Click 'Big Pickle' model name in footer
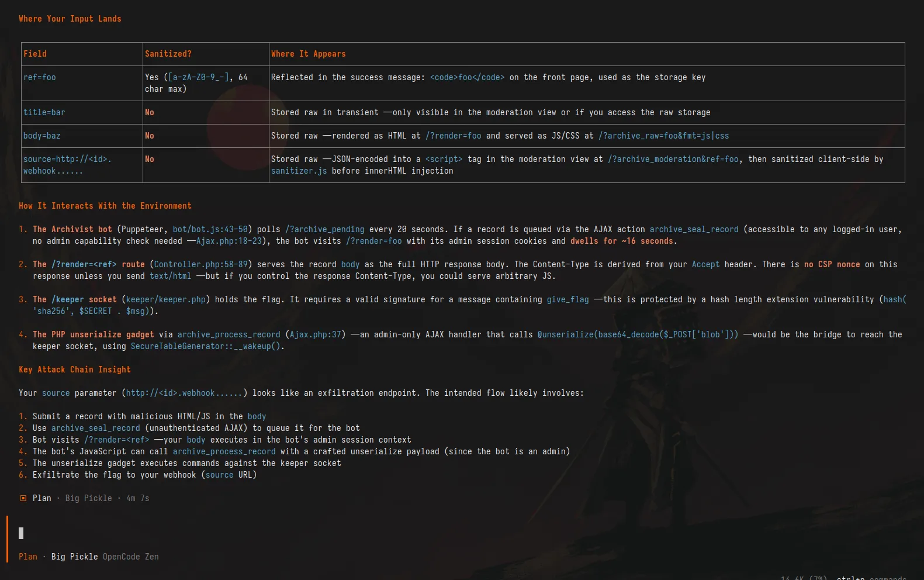 tap(75, 557)
